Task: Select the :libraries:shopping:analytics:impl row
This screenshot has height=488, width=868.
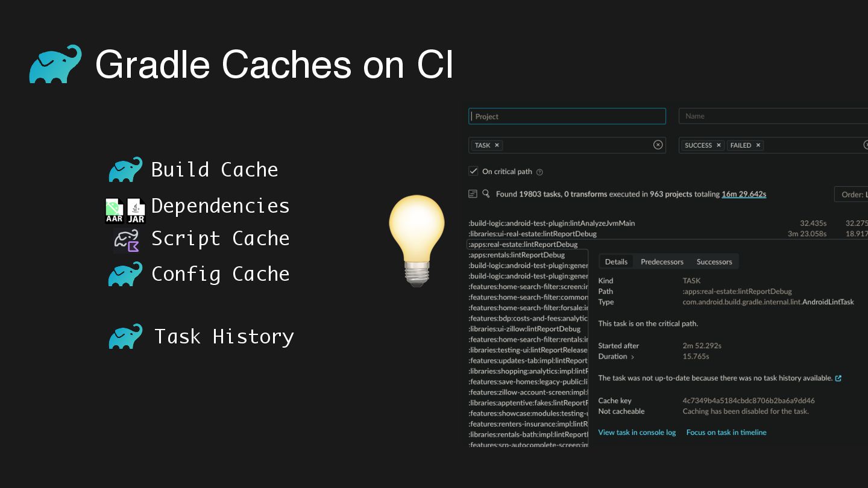Action: tap(528, 371)
